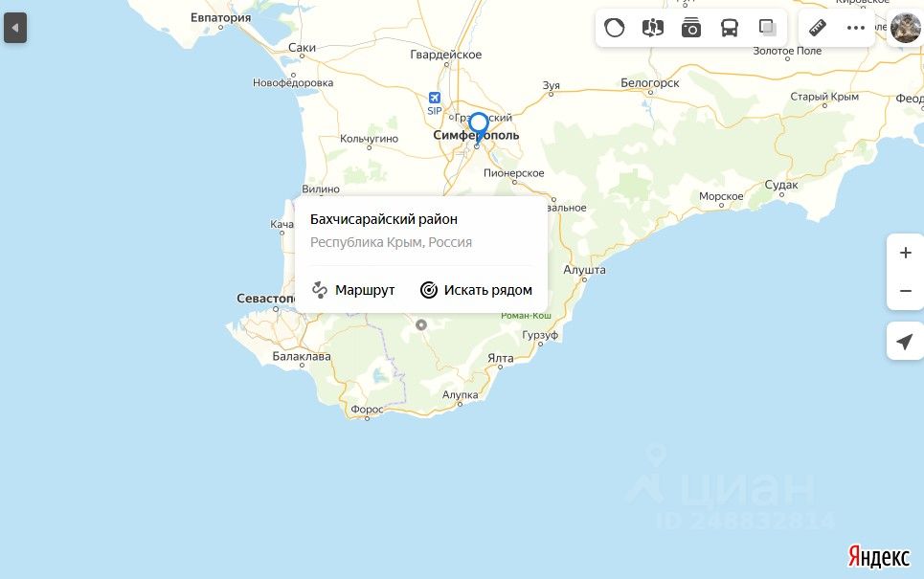The height and width of the screenshot is (579, 924).
Task: Open the traffic layer circle icon
Action: pyautogui.click(x=614, y=28)
